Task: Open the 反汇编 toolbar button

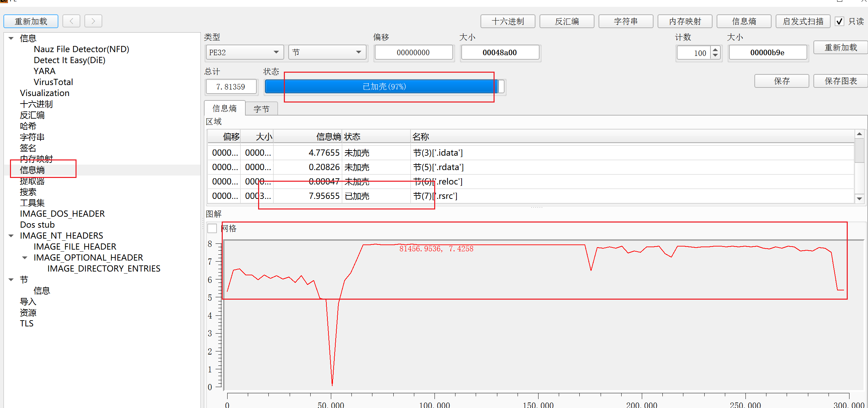Action: pyautogui.click(x=567, y=22)
